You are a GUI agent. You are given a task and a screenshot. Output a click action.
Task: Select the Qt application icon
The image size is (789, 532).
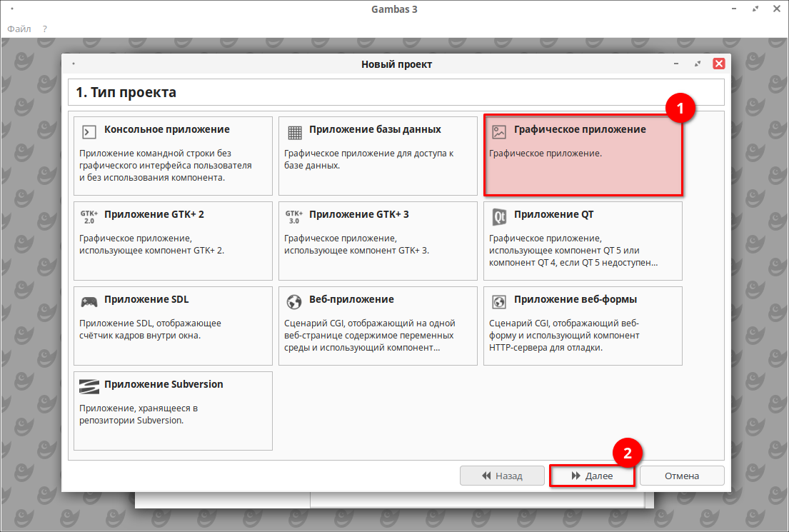click(x=500, y=216)
